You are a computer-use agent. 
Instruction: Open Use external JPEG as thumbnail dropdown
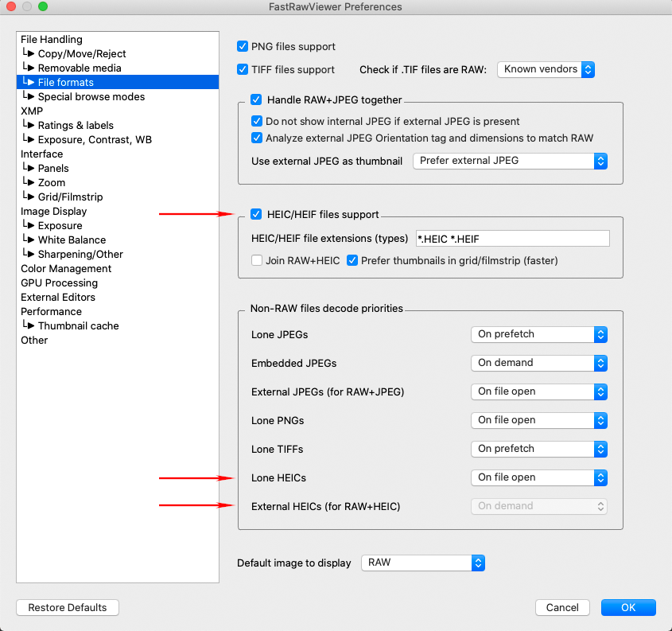click(510, 161)
